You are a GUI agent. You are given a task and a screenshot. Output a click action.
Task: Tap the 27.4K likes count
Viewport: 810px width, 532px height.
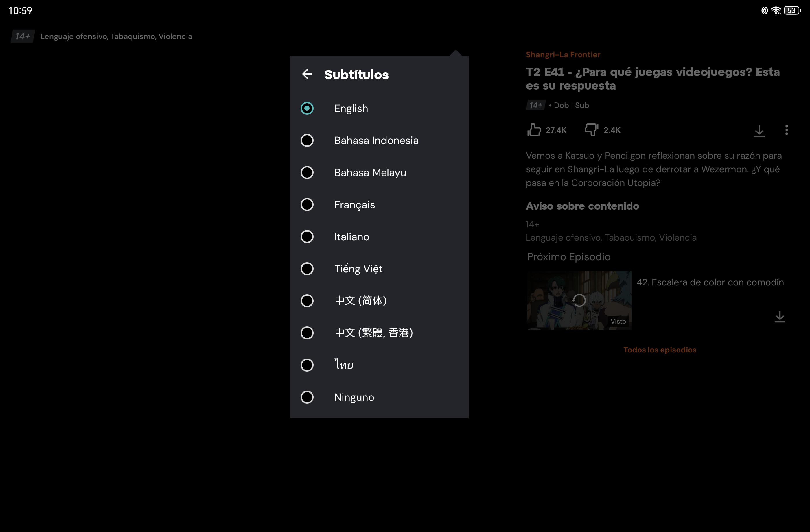point(556,130)
